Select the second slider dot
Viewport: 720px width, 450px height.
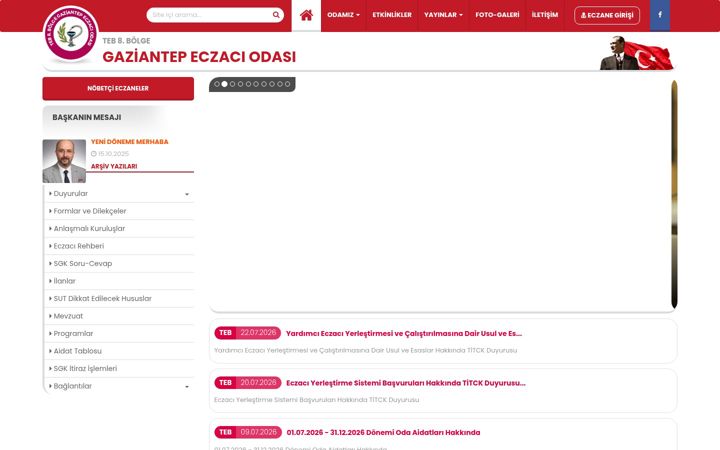click(225, 84)
